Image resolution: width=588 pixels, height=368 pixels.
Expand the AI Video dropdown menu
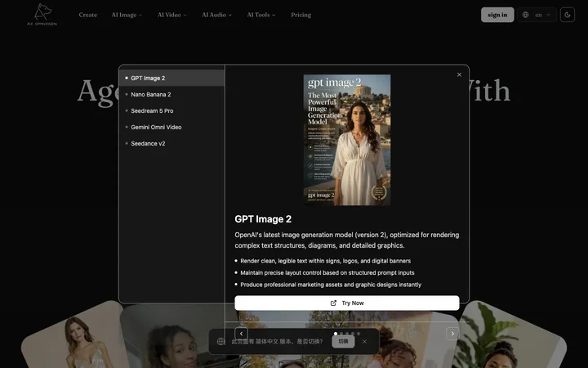[x=171, y=15]
